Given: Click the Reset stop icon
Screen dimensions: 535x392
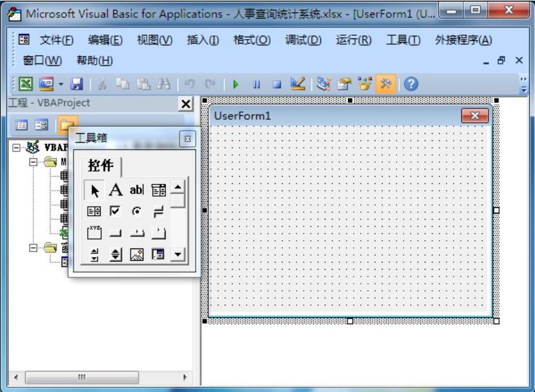Looking at the screenshot, I should 277,85.
